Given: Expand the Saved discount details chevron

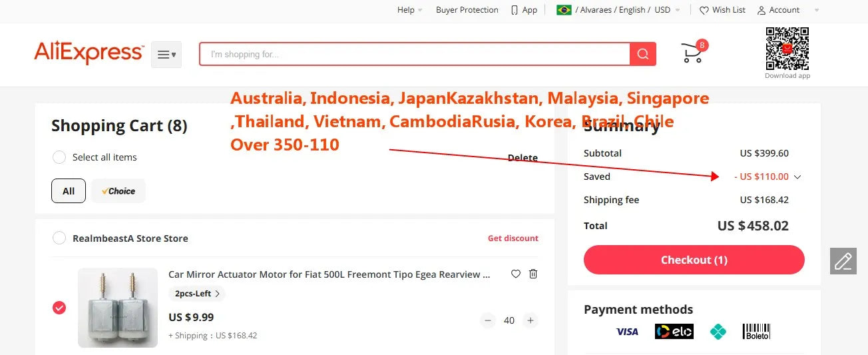Looking at the screenshot, I should 797,177.
